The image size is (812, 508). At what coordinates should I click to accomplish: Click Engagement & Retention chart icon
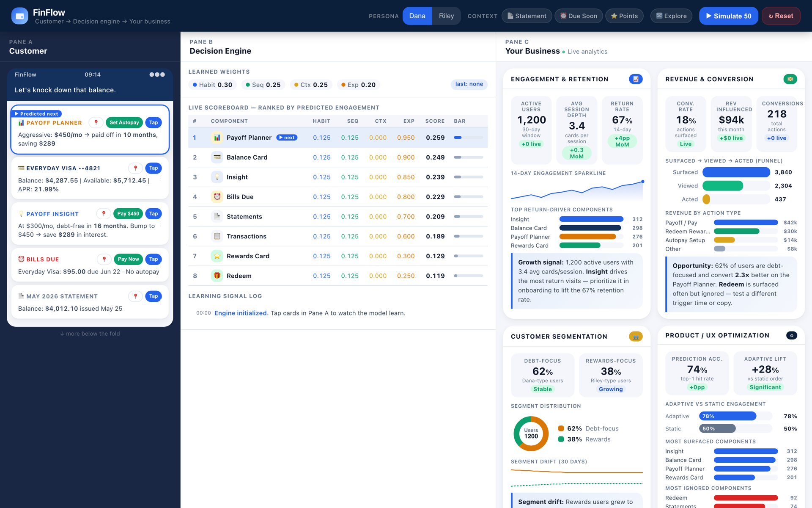pyautogui.click(x=636, y=79)
